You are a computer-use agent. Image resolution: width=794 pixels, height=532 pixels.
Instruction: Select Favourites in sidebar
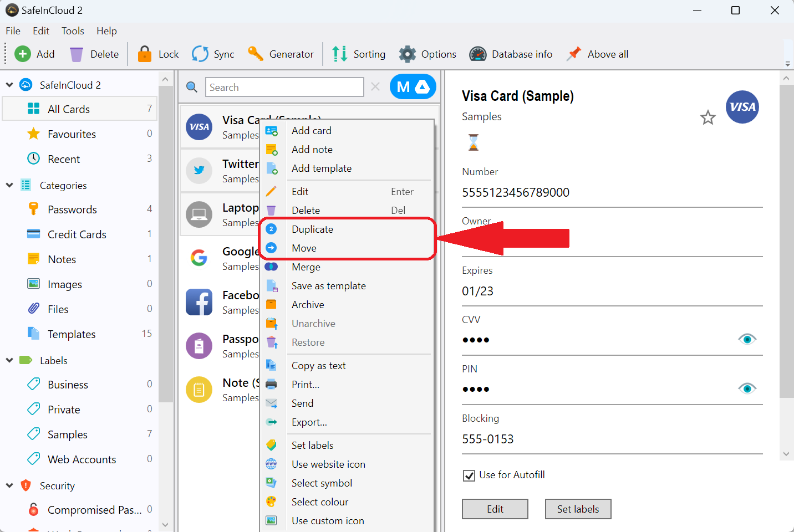(x=80, y=134)
